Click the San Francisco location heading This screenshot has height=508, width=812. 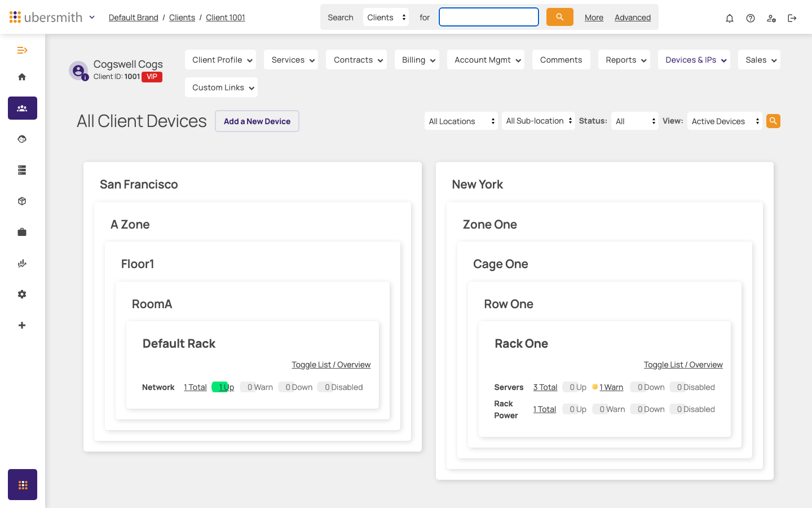tap(139, 185)
